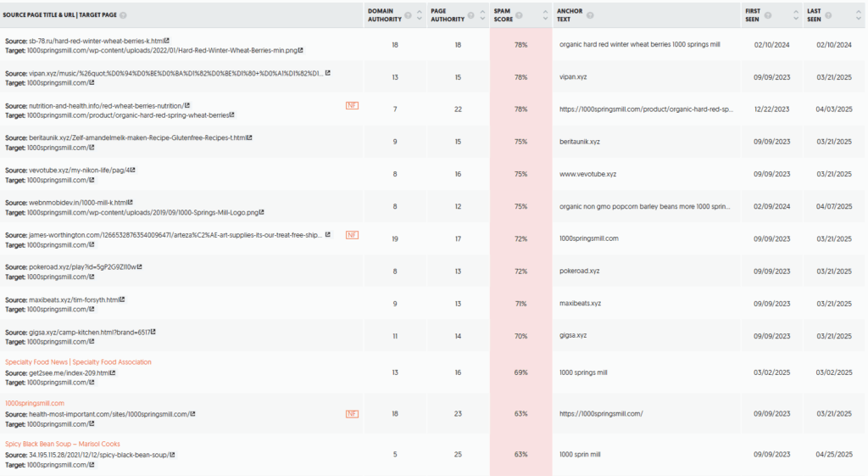Open Specialty Food News page title link
Screen dimensions: 868x476
pyautogui.click(x=78, y=361)
